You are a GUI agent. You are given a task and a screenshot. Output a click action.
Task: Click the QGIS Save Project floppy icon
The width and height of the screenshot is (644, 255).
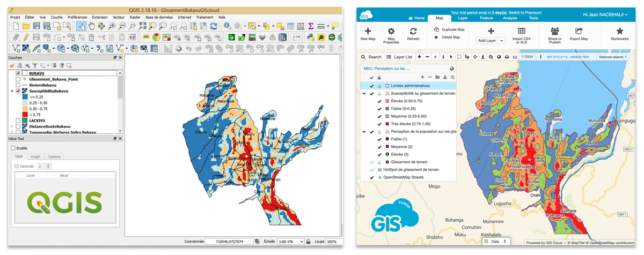point(36,26)
